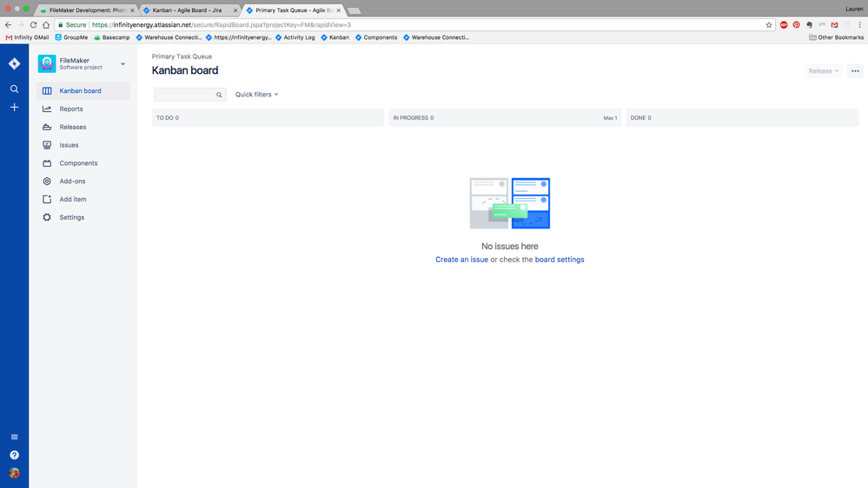Viewport: 868px width, 488px height.
Task: Click the Reports chart icon
Action: click(47, 109)
